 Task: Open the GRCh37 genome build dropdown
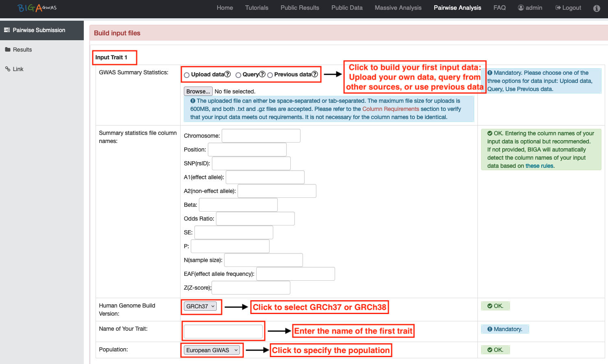200,306
